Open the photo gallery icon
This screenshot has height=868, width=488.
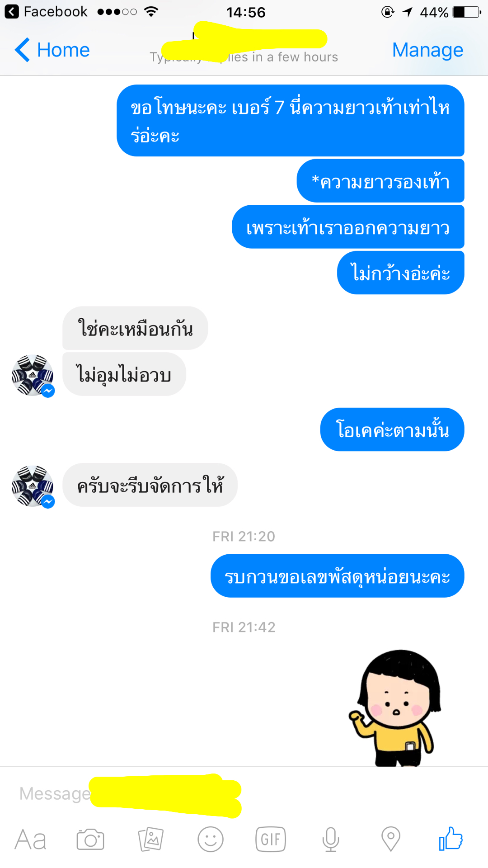pos(150,840)
